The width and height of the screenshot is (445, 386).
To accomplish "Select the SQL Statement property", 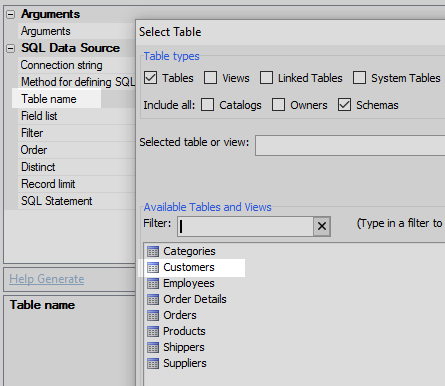I will (77, 201).
